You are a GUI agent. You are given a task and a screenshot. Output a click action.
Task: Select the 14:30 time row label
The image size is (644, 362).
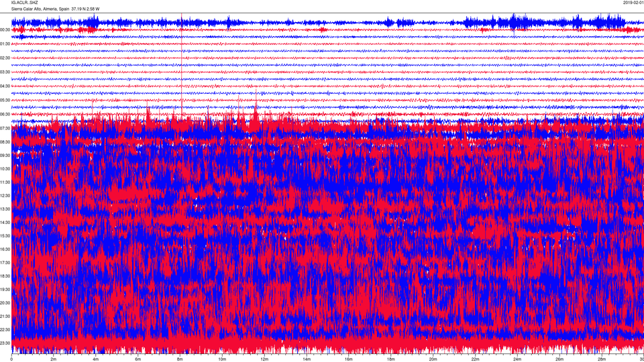click(5, 223)
